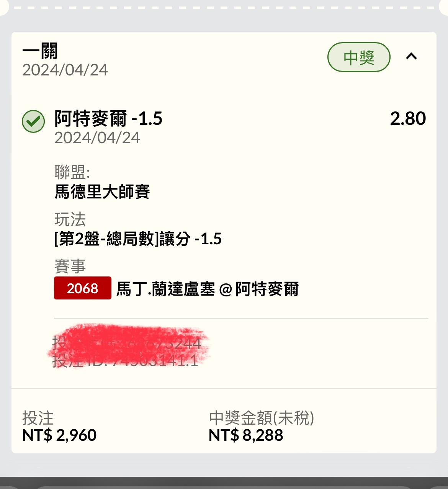Click the 2.80 odds value

pos(408,118)
